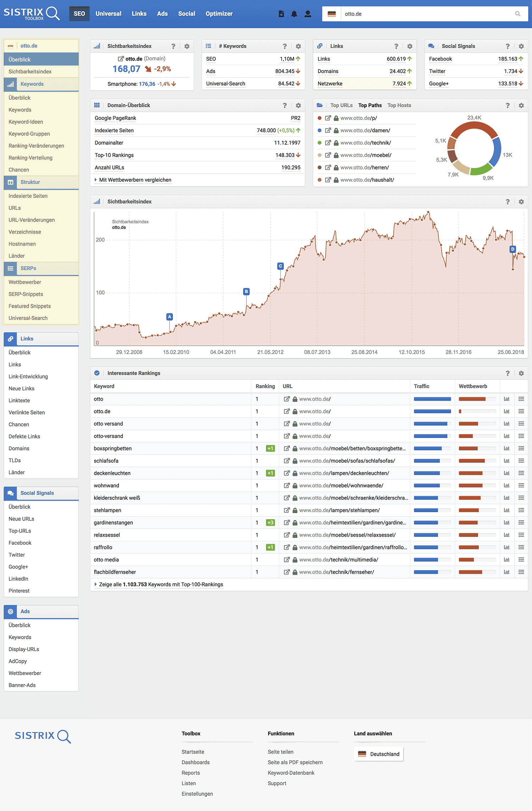Open settings gear of Sichtbarkeitsindex chart panel
This screenshot has height=811, width=532.
(x=521, y=201)
